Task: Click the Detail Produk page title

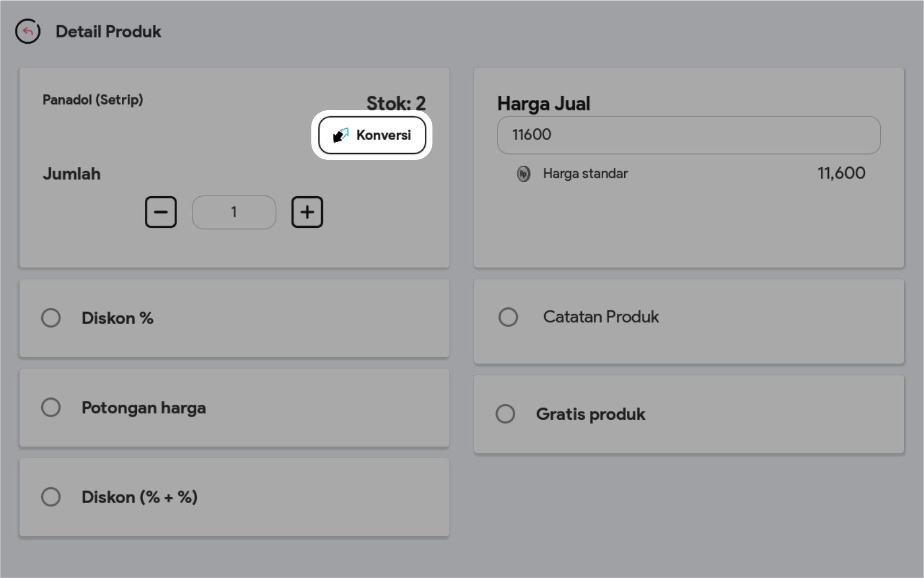Action: coord(108,32)
